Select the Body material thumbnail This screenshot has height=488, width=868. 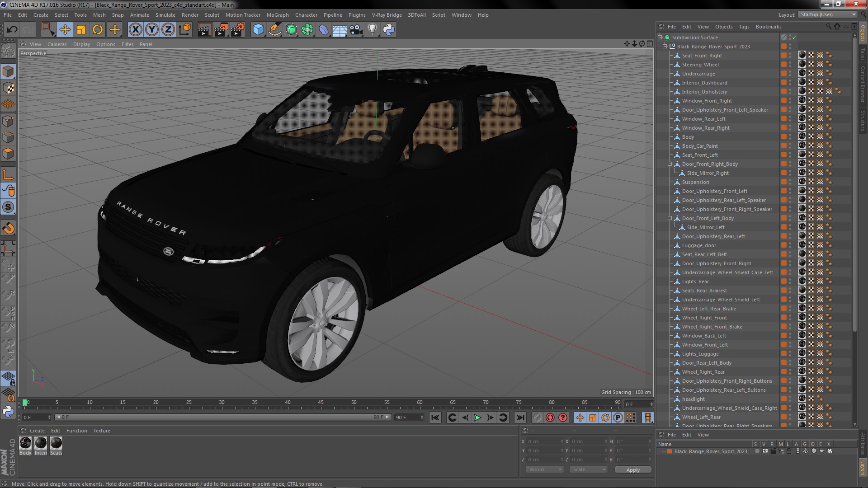tap(25, 443)
